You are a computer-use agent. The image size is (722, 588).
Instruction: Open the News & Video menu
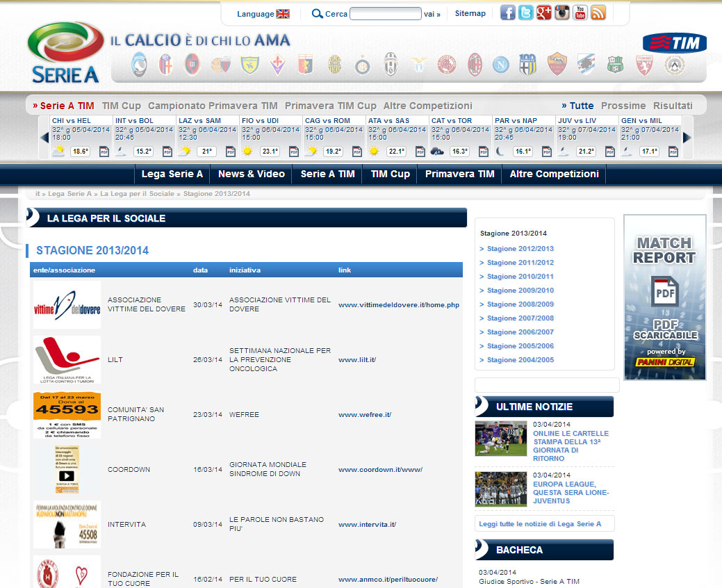pyautogui.click(x=252, y=174)
